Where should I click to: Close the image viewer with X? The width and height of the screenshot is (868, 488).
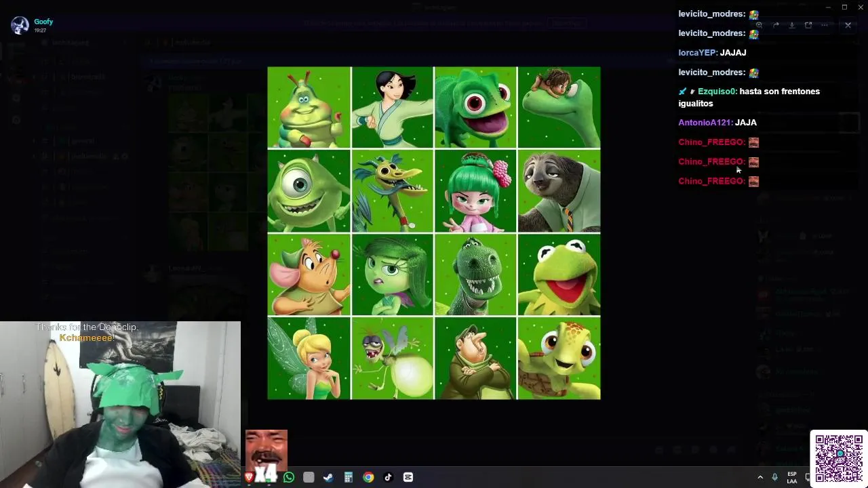848,25
